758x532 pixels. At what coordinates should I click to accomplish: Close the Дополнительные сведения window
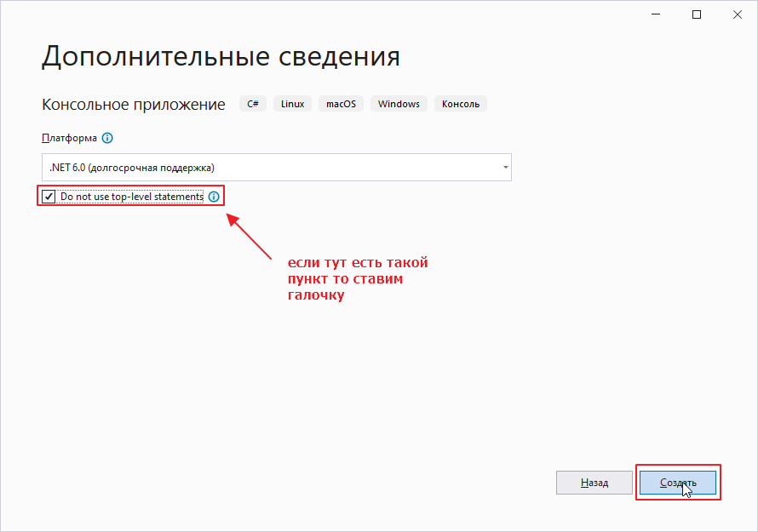(x=736, y=14)
